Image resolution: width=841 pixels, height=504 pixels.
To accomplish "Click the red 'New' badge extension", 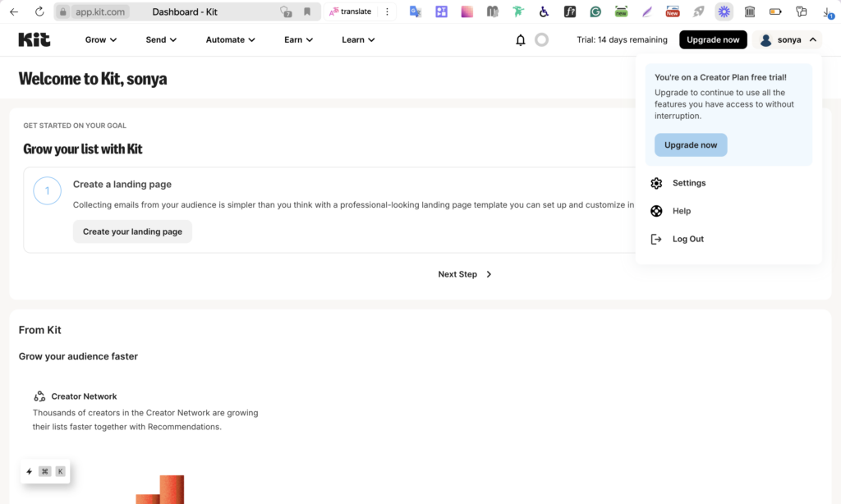I will pos(673,11).
